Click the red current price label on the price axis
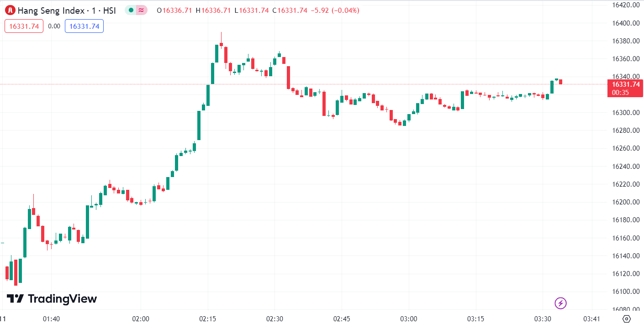Screen dimensions: 644x329 click(625, 84)
